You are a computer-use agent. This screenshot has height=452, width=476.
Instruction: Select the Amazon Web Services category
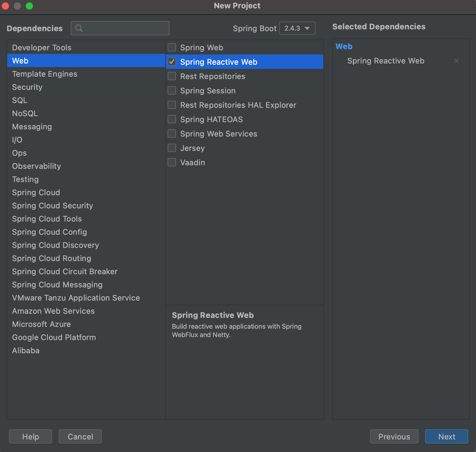click(53, 311)
